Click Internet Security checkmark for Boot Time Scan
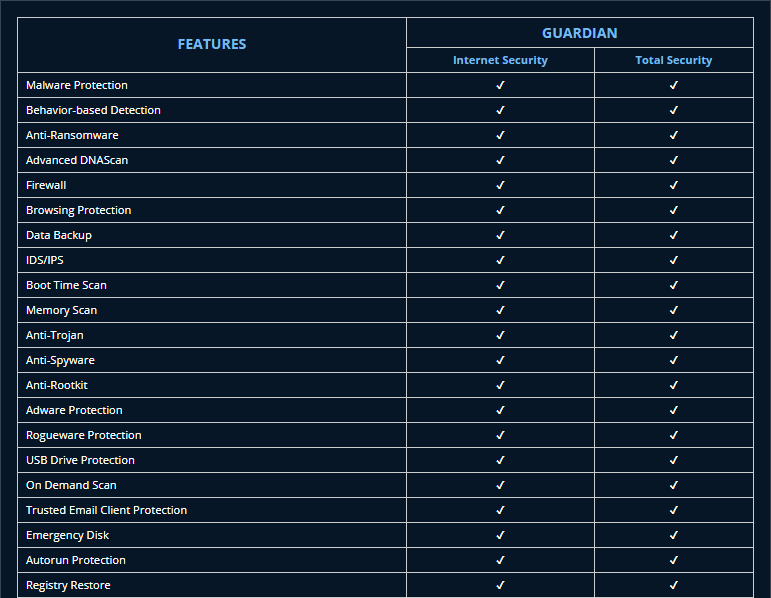Image resolution: width=771 pixels, height=598 pixels. [500, 285]
